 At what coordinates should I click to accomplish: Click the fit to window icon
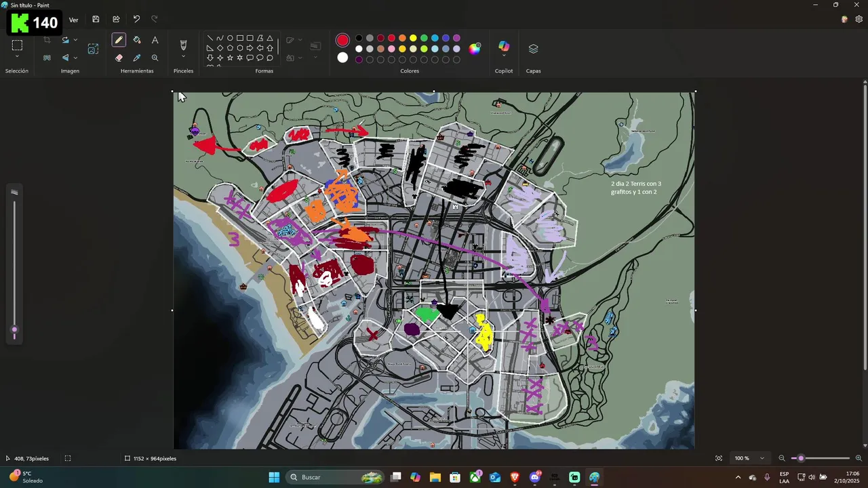click(719, 458)
